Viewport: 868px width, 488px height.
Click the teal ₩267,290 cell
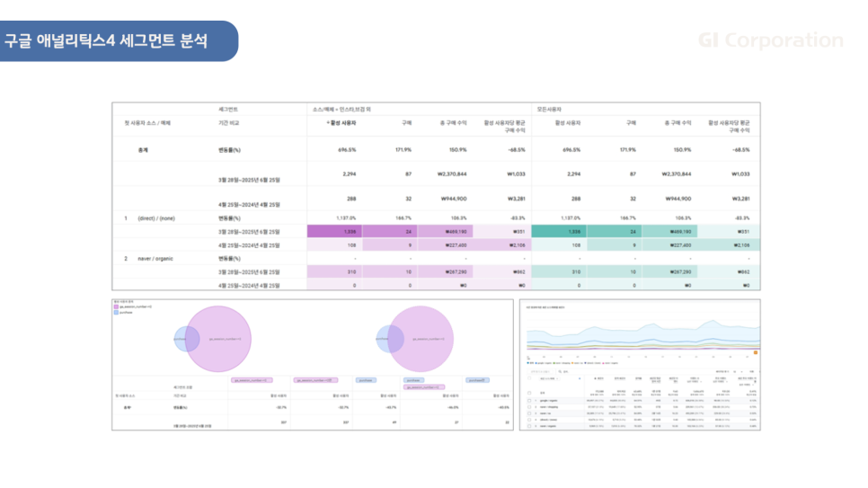click(669, 272)
